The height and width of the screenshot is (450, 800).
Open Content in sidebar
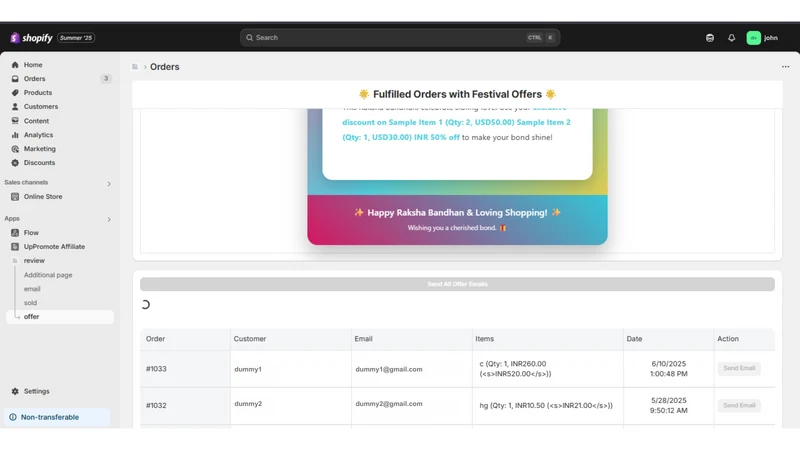pos(36,121)
